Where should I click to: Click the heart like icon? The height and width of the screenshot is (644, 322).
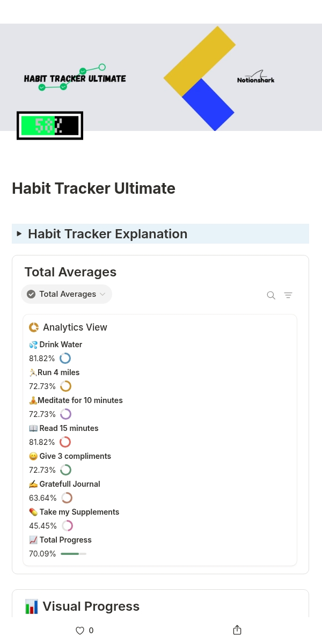coord(80,631)
